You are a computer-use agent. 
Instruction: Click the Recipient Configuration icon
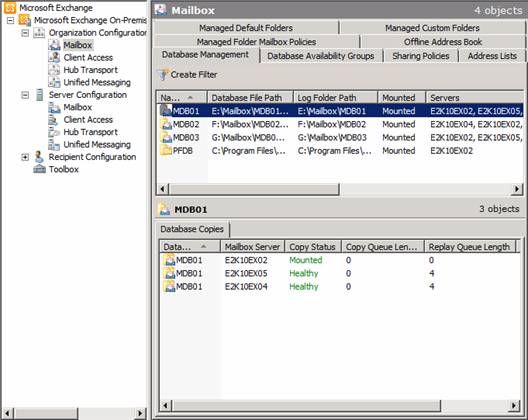[39, 157]
